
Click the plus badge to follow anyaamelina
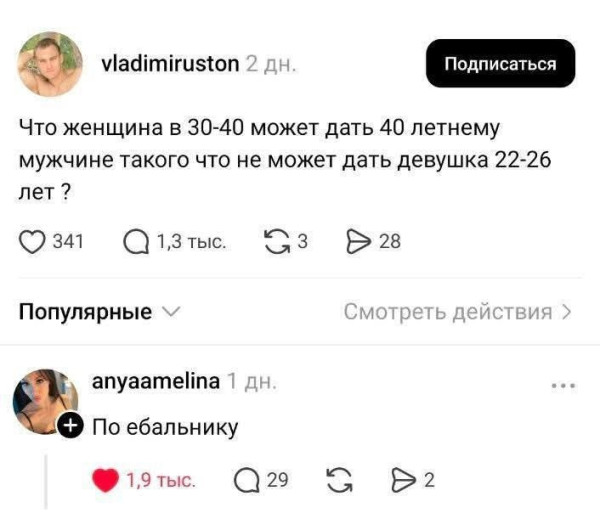(x=69, y=426)
